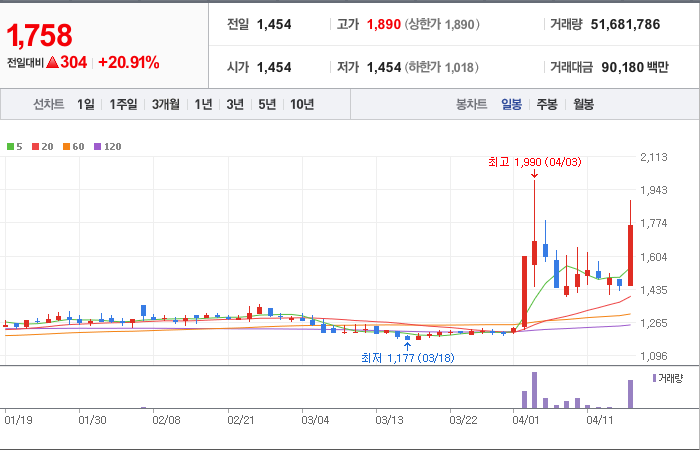Show the 월봉 monthly candle chart

583,104
